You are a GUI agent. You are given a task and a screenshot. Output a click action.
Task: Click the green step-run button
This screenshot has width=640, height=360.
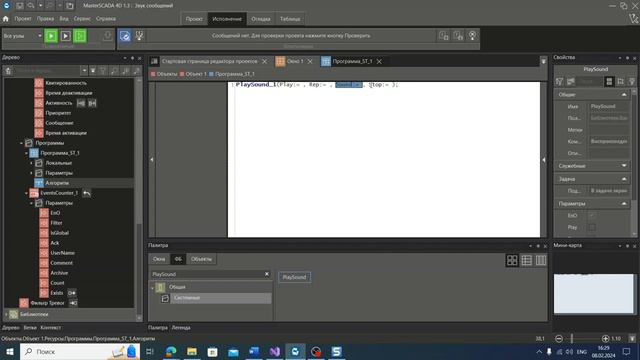[x=80, y=36]
